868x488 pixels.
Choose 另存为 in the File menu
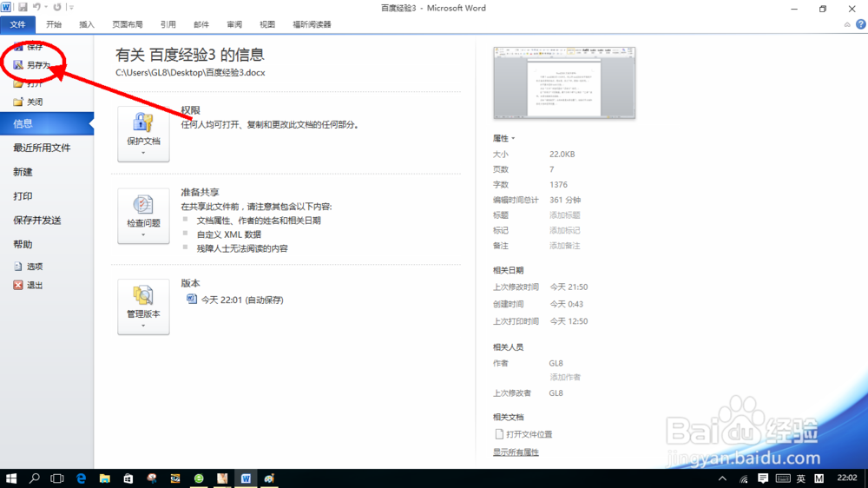click(32, 65)
